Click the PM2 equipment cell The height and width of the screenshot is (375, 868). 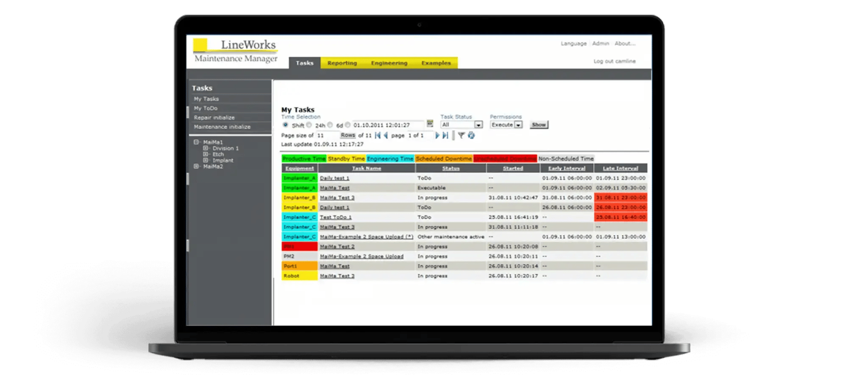(x=300, y=256)
